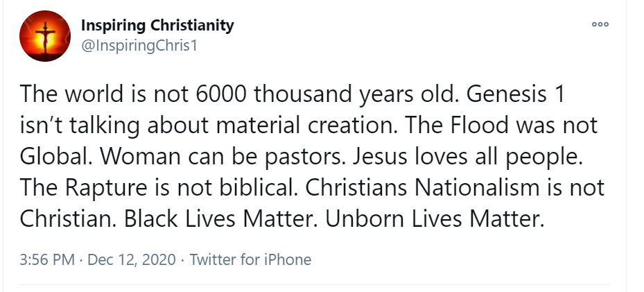
Task: Click the 3:56 PM timestamp
Action: click(47, 260)
